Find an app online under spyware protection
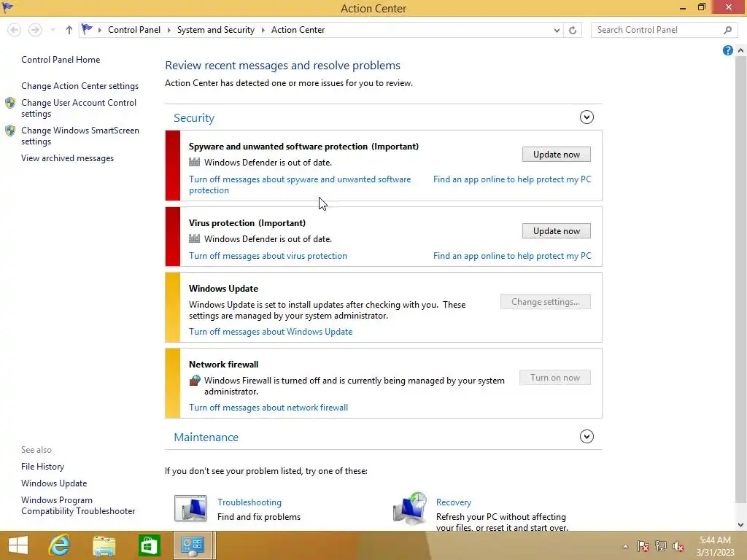Screen dimensions: 747x560 (512, 179)
